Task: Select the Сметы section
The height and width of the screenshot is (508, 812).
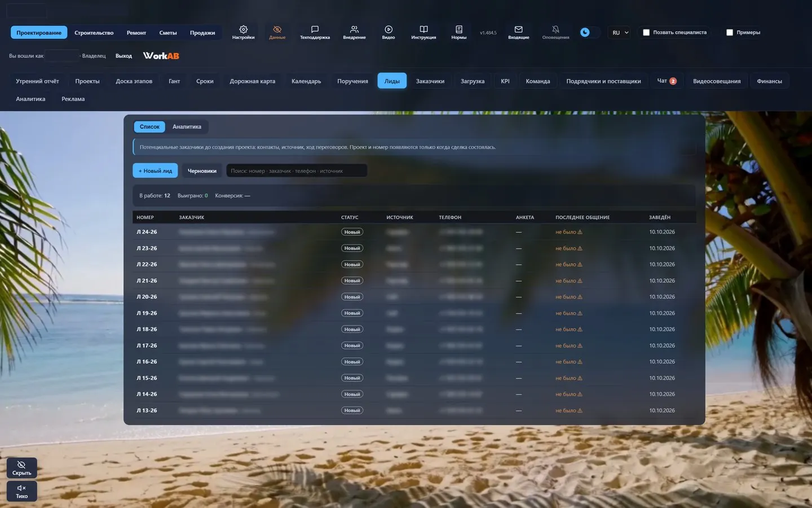Action: click(x=168, y=33)
